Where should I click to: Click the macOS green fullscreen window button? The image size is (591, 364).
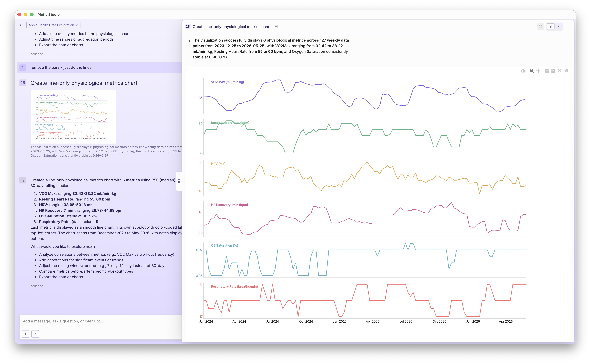coord(31,15)
